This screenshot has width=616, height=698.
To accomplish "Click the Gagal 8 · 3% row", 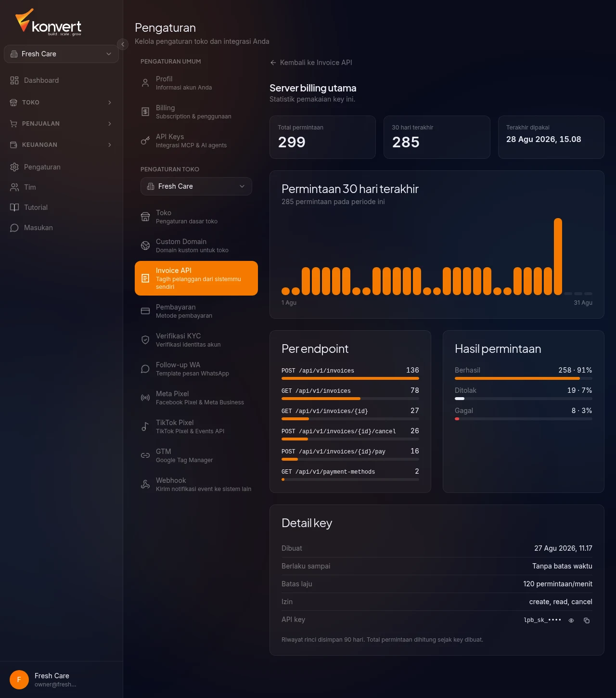I will click(x=524, y=413).
